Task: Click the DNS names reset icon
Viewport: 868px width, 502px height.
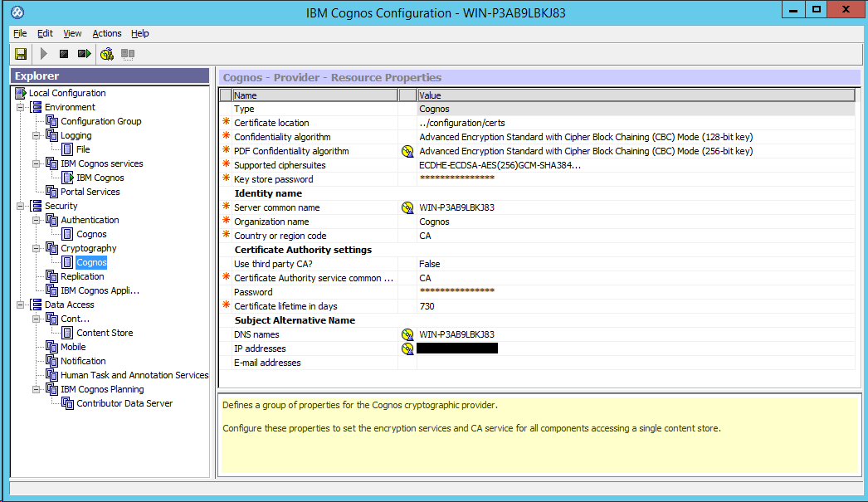Action: coord(407,334)
